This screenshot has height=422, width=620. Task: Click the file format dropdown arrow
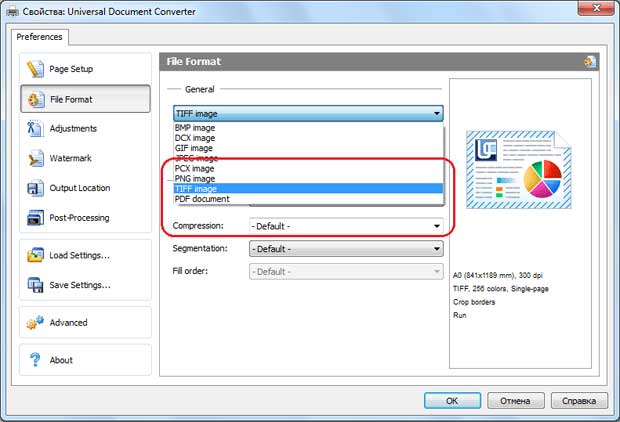coord(437,114)
